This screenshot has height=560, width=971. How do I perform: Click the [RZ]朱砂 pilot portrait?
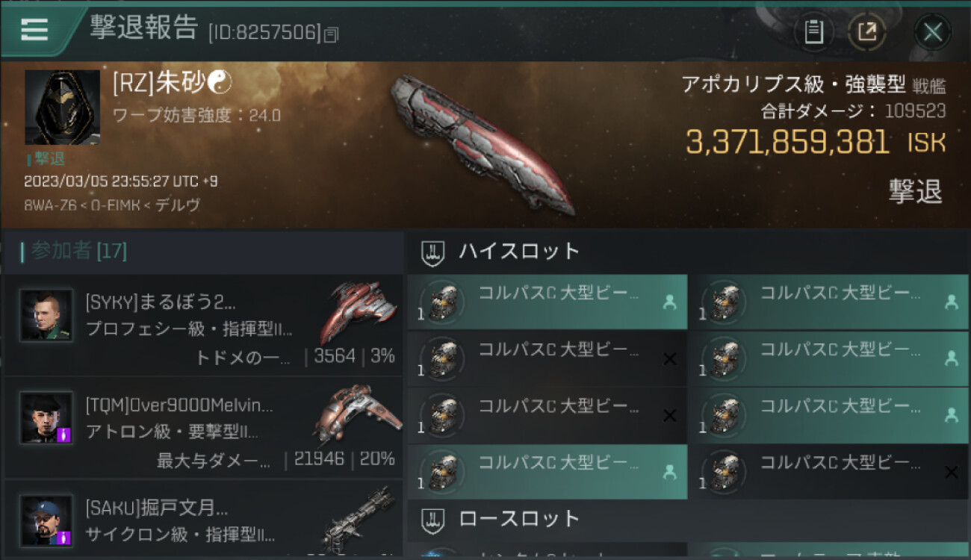click(x=62, y=108)
